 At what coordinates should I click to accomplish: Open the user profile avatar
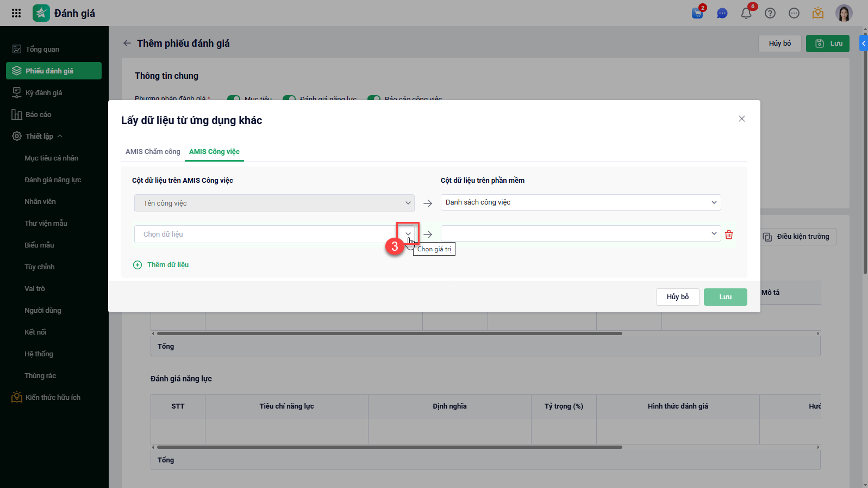pos(844,13)
